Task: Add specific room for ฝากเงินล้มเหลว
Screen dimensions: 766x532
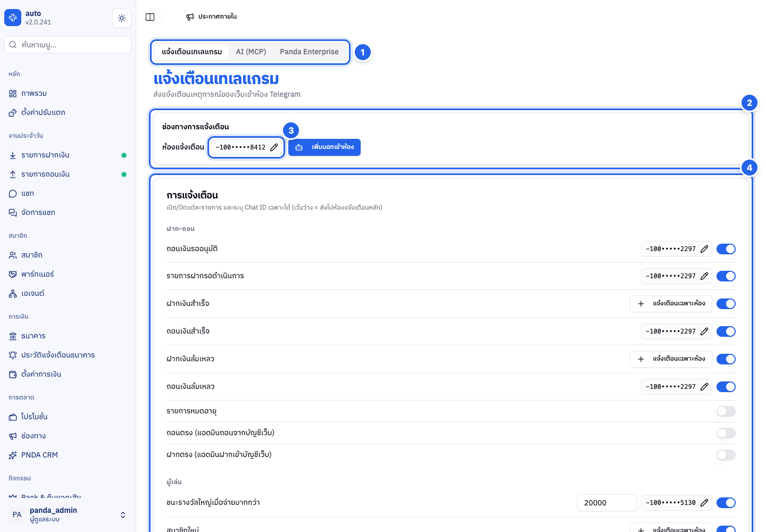Action: click(x=671, y=359)
